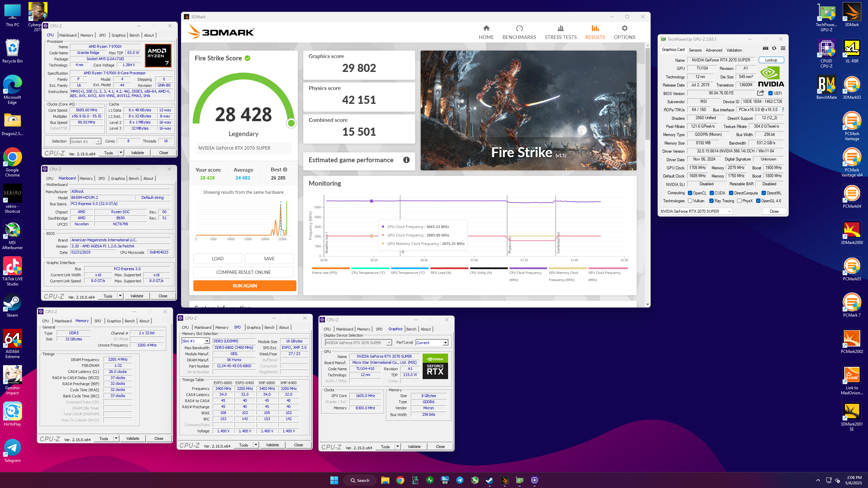Toggle the DirectML checkbox in GPU-Z
Screen dimensions: 868x488
[x=764, y=193]
